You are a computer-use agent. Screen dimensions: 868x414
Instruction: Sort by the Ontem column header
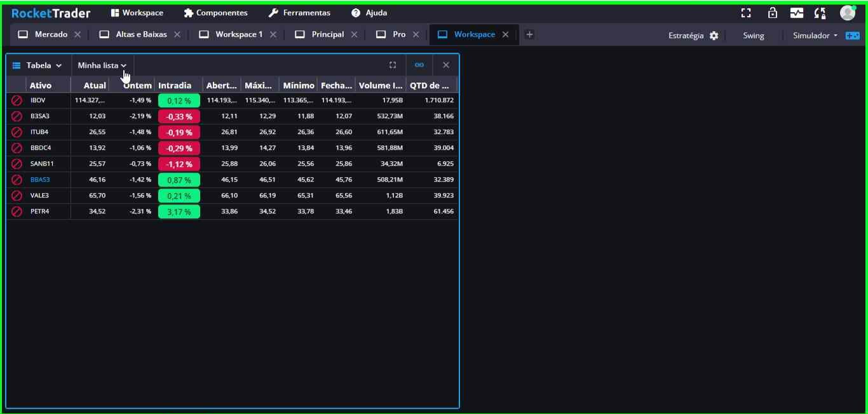tap(138, 85)
